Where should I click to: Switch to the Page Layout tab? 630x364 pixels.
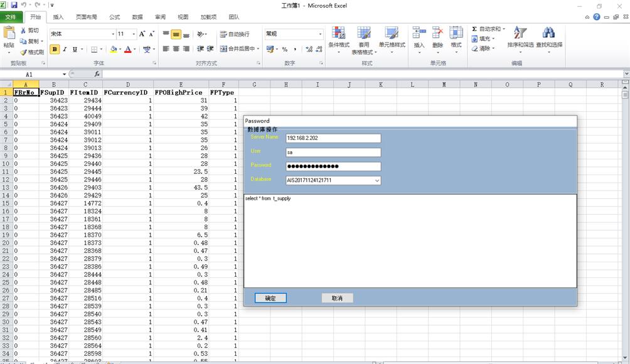click(87, 17)
